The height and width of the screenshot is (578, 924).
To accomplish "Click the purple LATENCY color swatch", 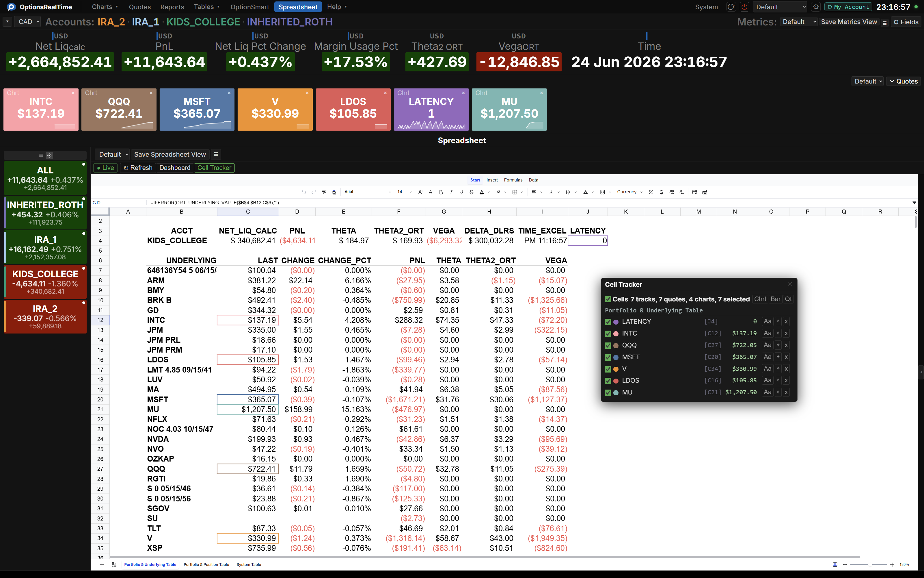I will coord(616,322).
